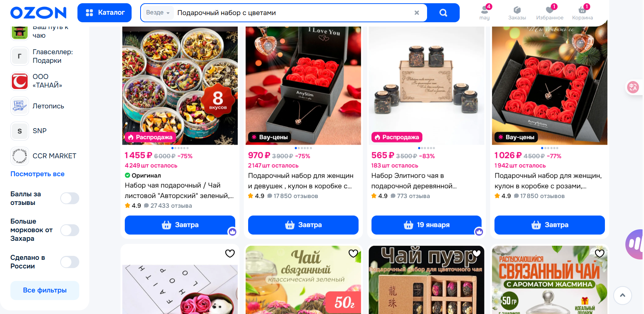Add Чай пуэр product to favorites
This screenshot has height=314, width=644.
477,253
